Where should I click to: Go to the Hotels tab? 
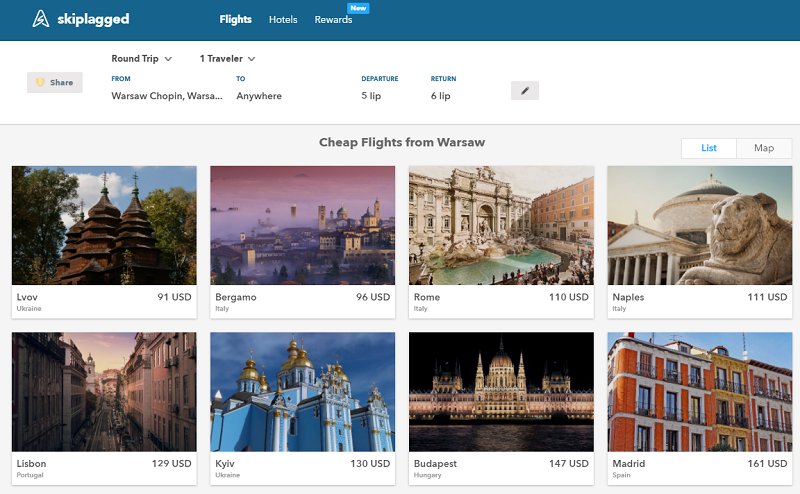tap(283, 20)
